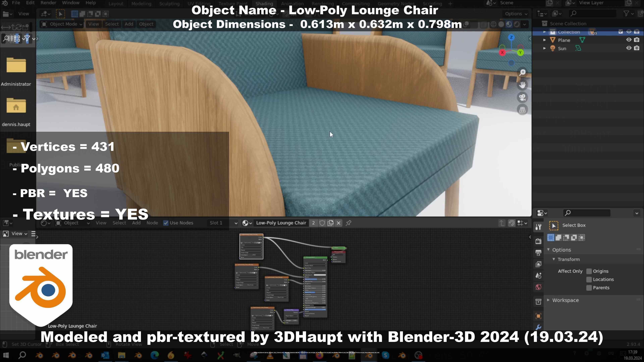This screenshot has width=644, height=362.
Task: Open the Render menu
Action: point(48,3)
